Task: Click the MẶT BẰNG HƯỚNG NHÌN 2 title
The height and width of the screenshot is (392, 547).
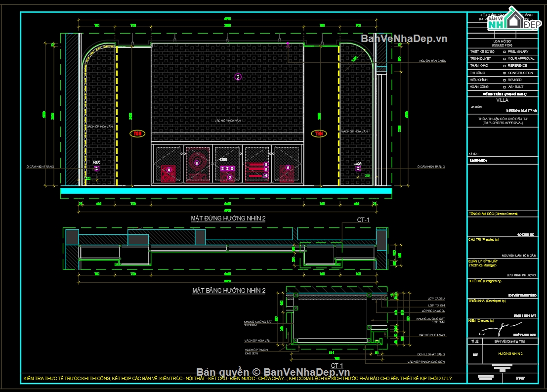Action: (x=229, y=291)
